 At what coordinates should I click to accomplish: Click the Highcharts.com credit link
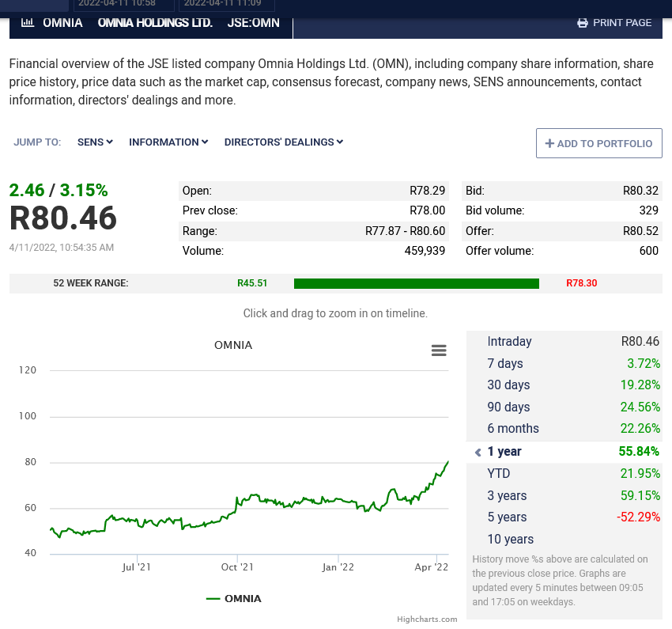click(427, 620)
